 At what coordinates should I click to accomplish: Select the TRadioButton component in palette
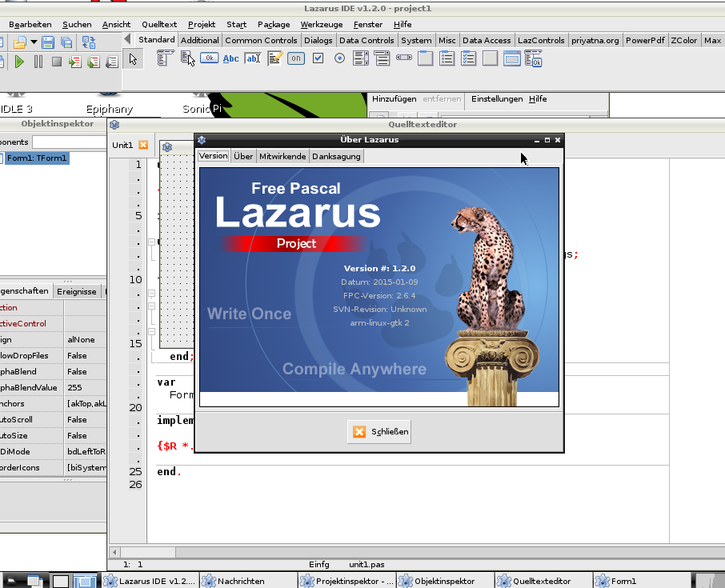tap(339, 58)
